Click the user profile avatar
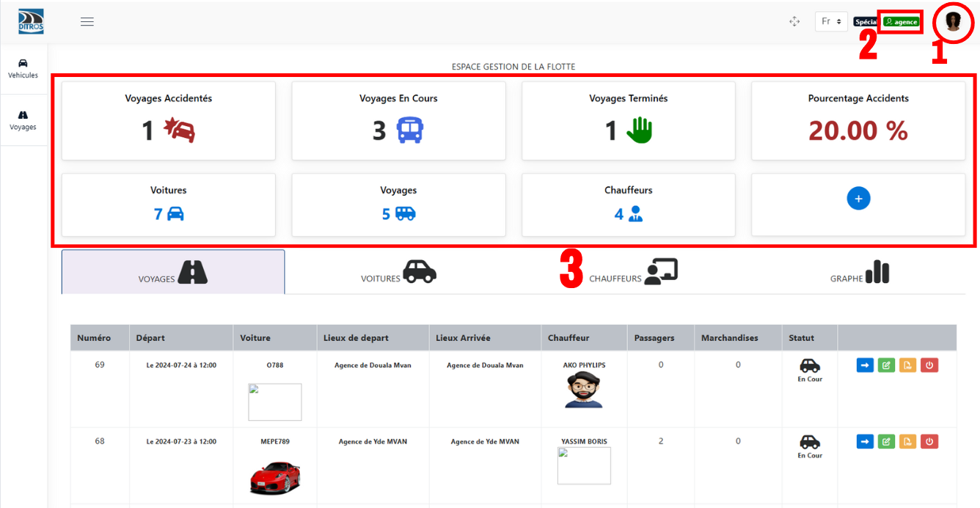Screen dimensions: 980x508 [x=953, y=21]
